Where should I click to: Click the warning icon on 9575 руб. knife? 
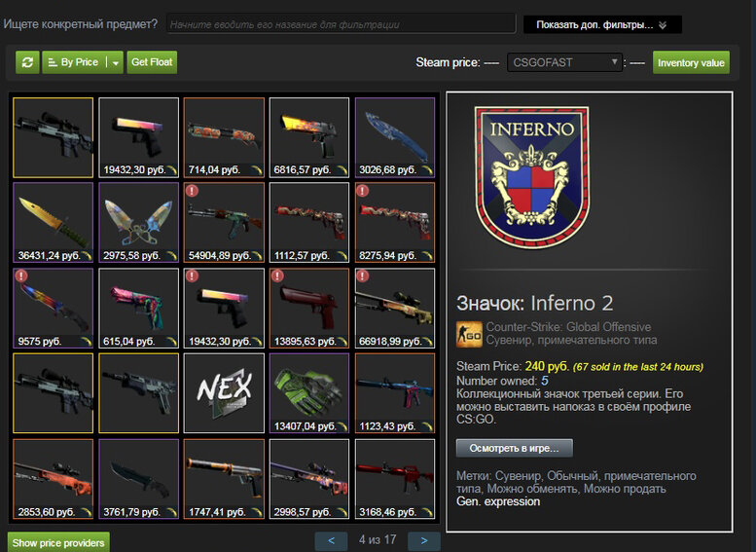coord(21,276)
